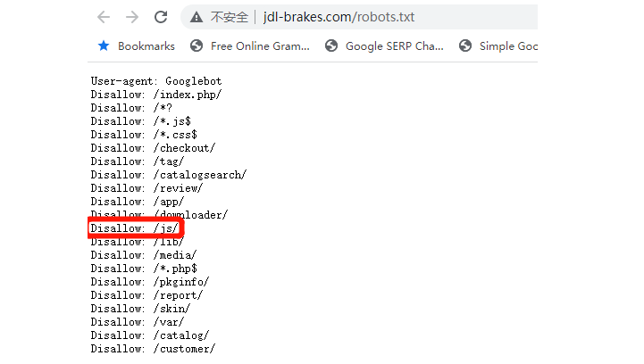
Task: Click the "Disallow: /*.js$" line
Action: [x=141, y=121]
